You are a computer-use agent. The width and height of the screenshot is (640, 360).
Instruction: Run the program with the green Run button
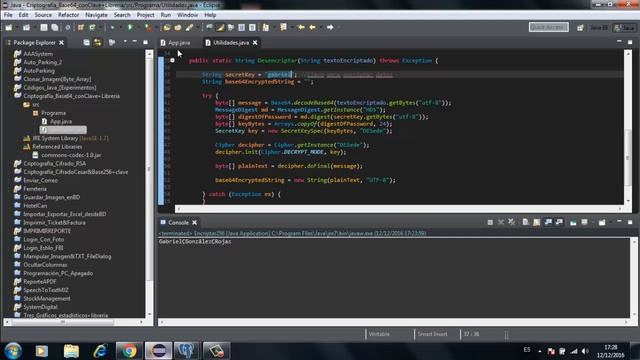130,27
